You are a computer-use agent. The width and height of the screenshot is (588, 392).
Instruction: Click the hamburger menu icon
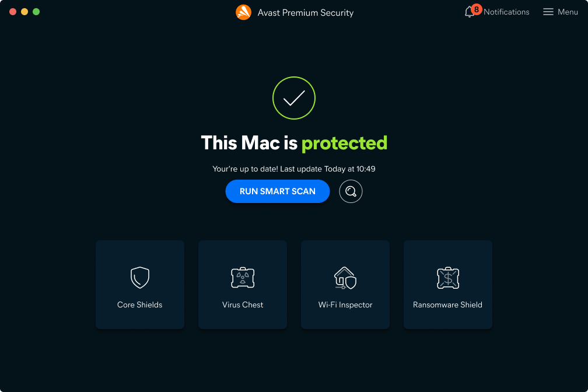548,12
